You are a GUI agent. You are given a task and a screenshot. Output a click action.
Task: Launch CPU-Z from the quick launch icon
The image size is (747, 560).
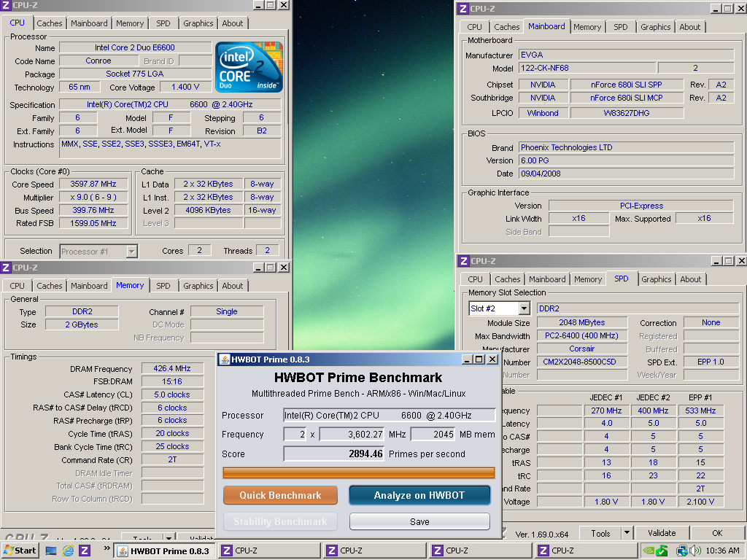(x=85, y=551)
